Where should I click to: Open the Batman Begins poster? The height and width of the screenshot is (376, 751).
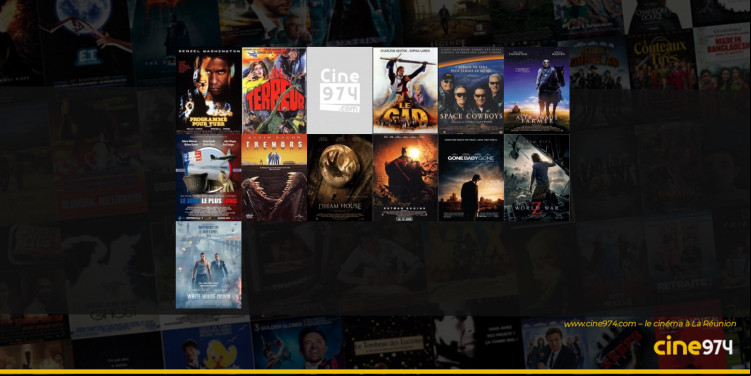(405, 178)
